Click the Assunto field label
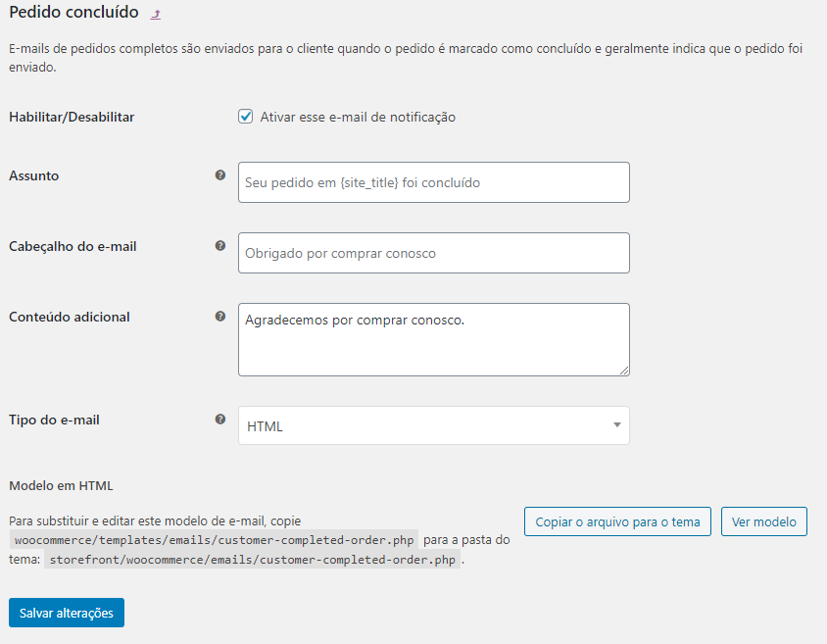 33,175
